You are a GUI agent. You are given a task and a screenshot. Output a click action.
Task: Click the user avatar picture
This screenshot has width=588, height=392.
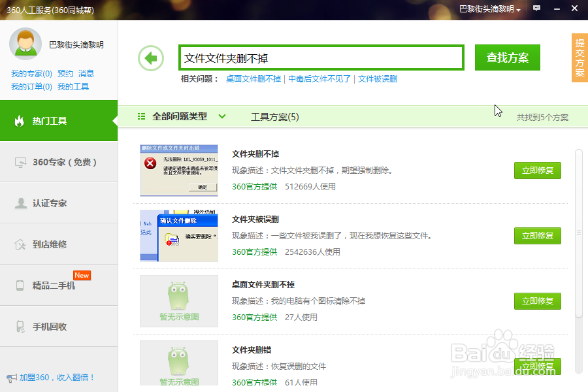pyautogui.click(x=25, y=44)
